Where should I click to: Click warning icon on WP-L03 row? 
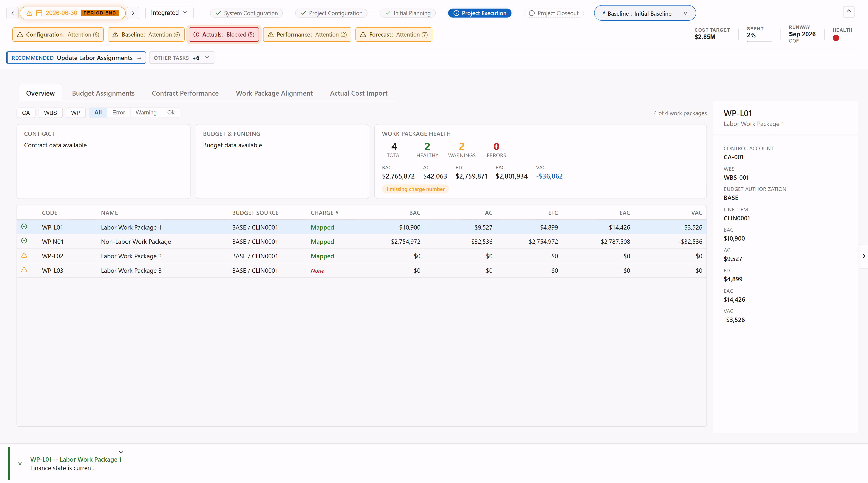24,270
